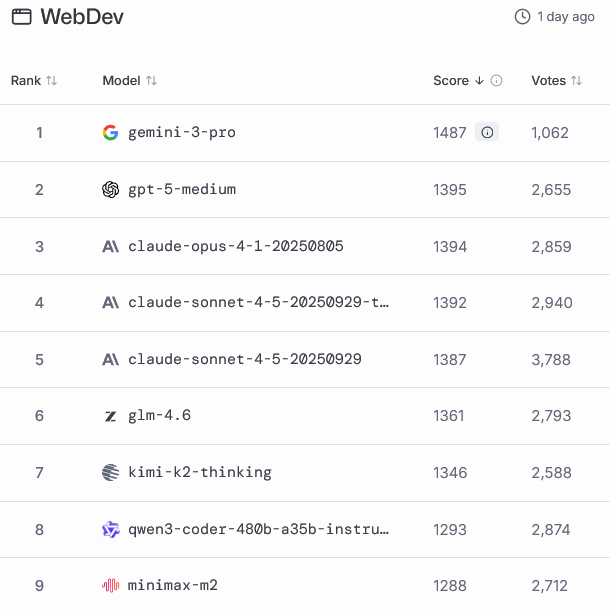This screenshot has height=610, width=610.
Task: Click Z logo for glm-4.6
Action: tap(110, 416)
